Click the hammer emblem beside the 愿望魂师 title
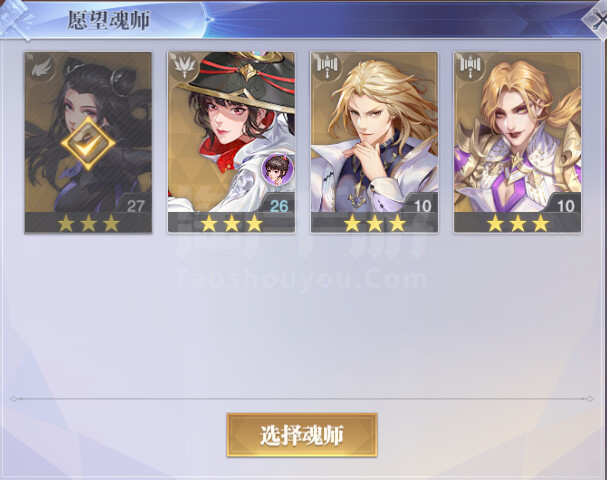The height and width of the screenshot is (480, 607). [15, 19]
